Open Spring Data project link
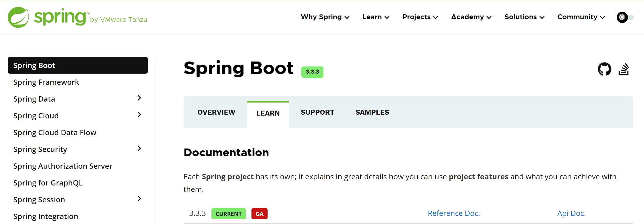 click(x=34, y=99)
